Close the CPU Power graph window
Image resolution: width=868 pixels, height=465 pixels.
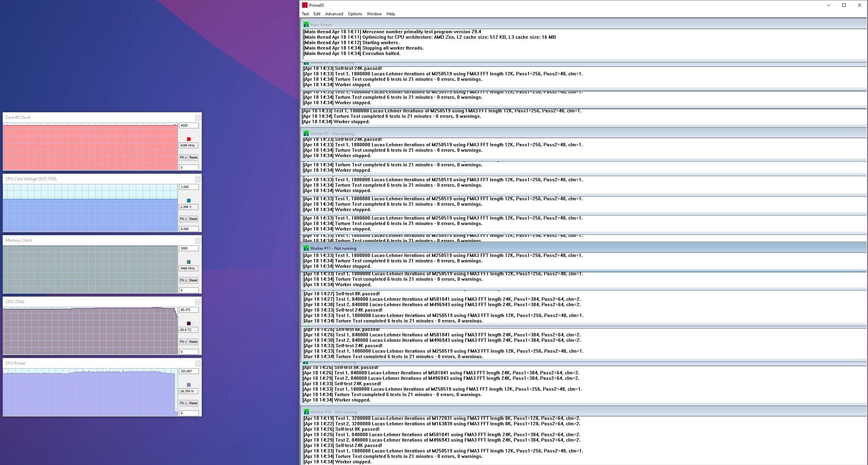pos(198,363)
